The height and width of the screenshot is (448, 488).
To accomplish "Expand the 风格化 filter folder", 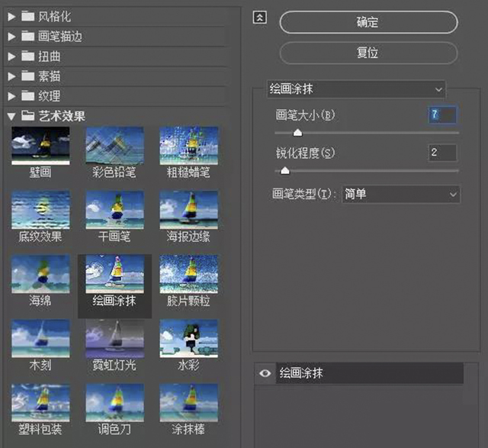I will pos(11,17).
